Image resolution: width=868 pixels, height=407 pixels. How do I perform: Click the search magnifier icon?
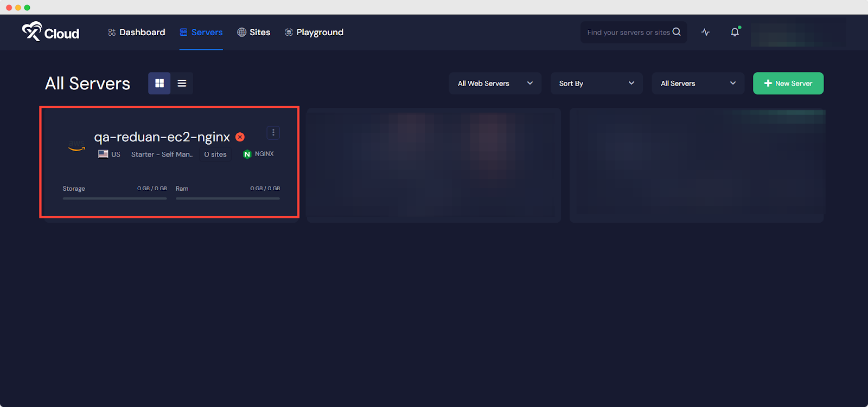pos(676,32)
